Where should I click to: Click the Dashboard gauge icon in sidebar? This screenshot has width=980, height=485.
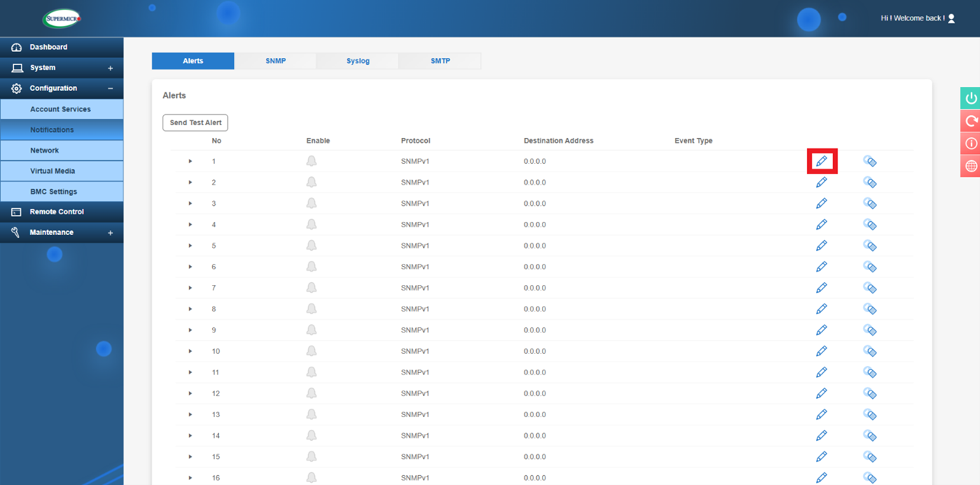coord(17,48)
